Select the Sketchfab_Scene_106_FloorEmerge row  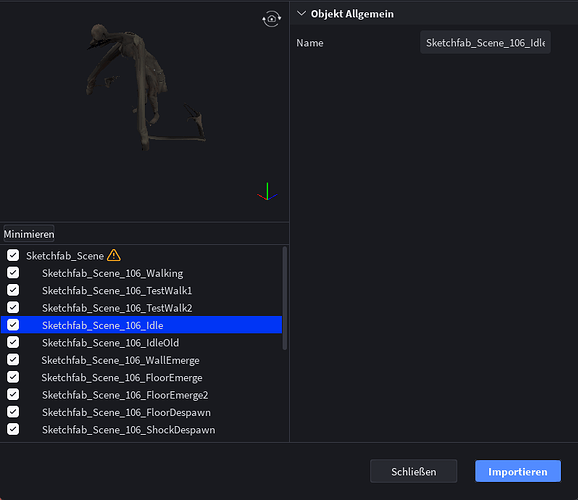tap(142, 377)
